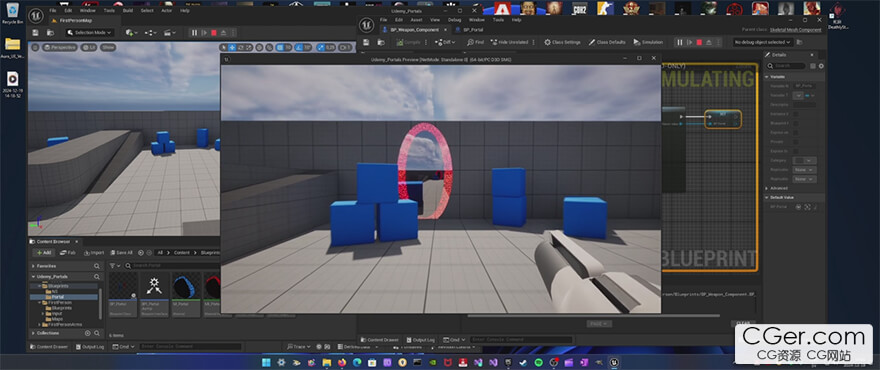This screenshot has width=880, height=370.
Task: Click the Compile button in blueprint editor
Action: (x=408, y=42)
